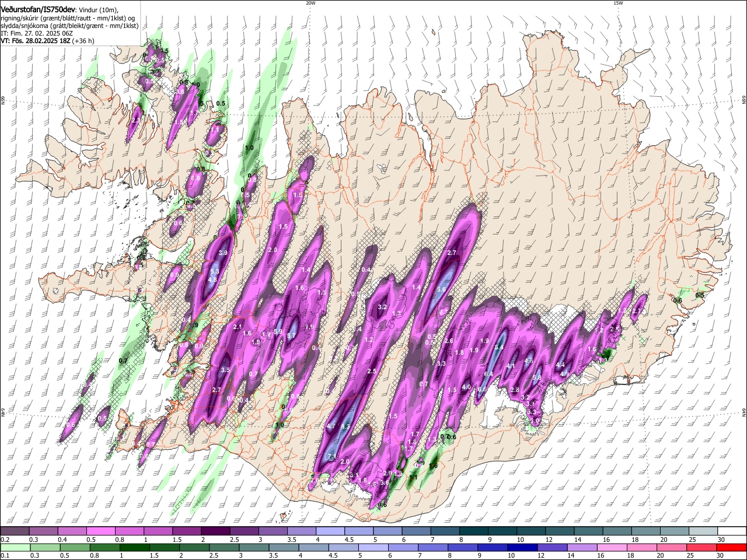This screenshot has width=747, height=560.
Task: Click the '7.1' precipitation value on the map
Action: [x=332, y=456]
